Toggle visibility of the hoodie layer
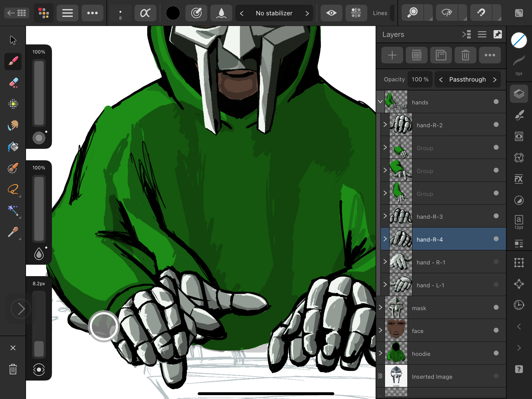The height and width of the screenshot is (399, 532). pyautogui.click(x=496, y=353)
